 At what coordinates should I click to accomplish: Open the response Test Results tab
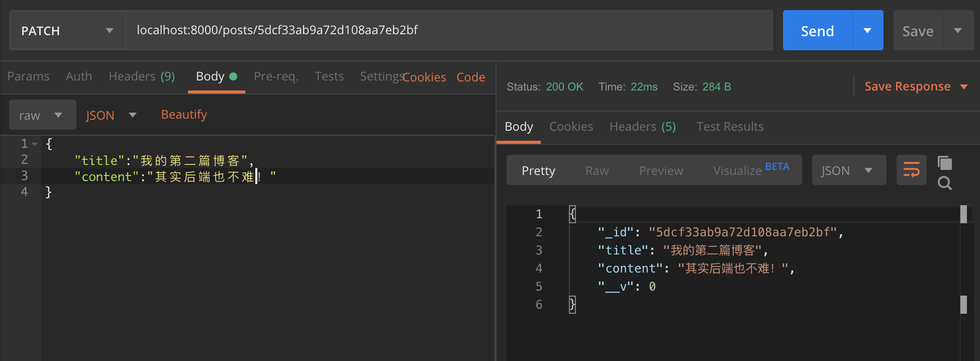coord(730,127)
